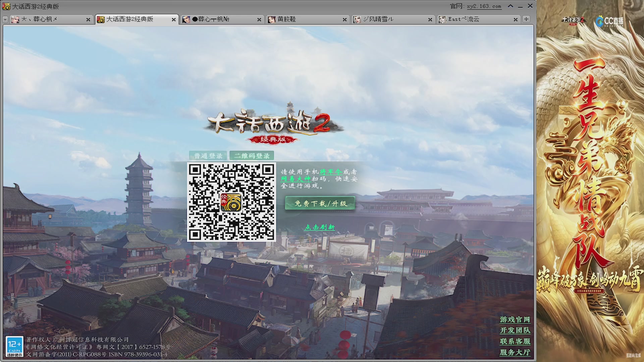The image size is (644, 362).
Task: Open the tab list dropdown arrow
Action: coord(5,19)
